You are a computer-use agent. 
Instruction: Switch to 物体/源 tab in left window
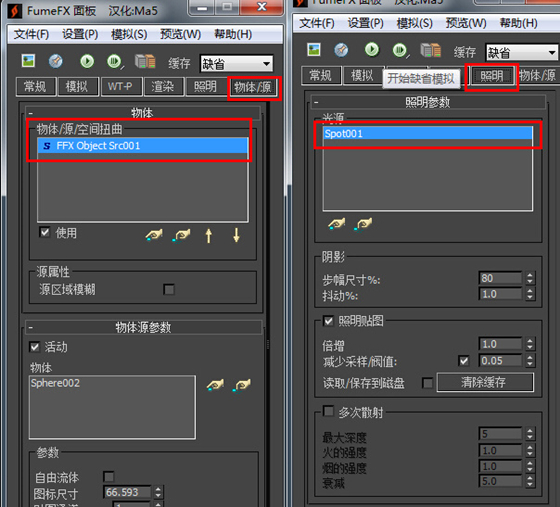click(253, 87)
